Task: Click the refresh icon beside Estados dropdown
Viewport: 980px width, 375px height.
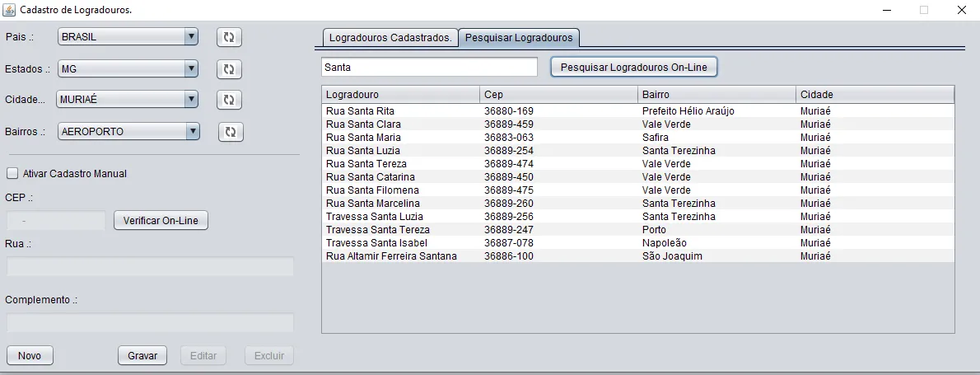Action: 229,69
